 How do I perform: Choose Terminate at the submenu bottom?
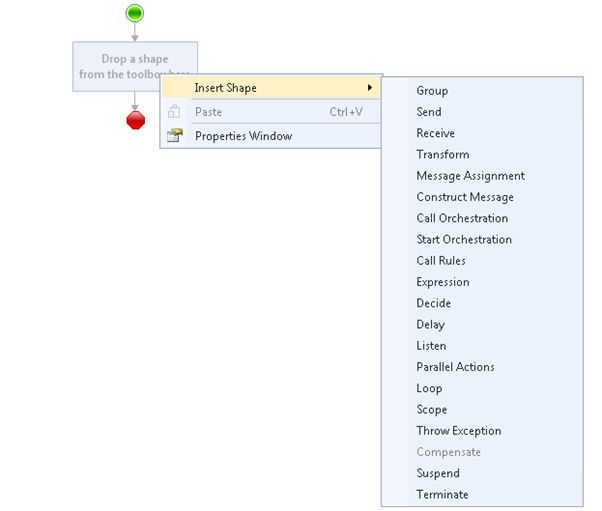coord(442,495)
